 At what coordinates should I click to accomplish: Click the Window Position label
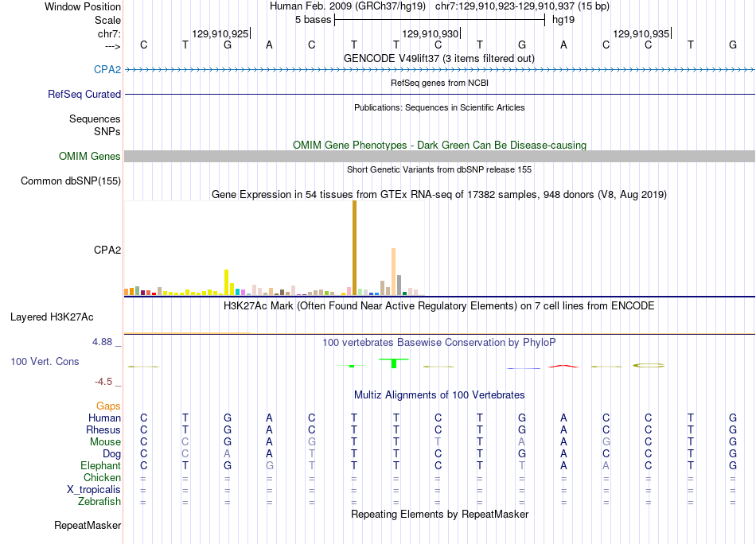[x=83, y=6]
